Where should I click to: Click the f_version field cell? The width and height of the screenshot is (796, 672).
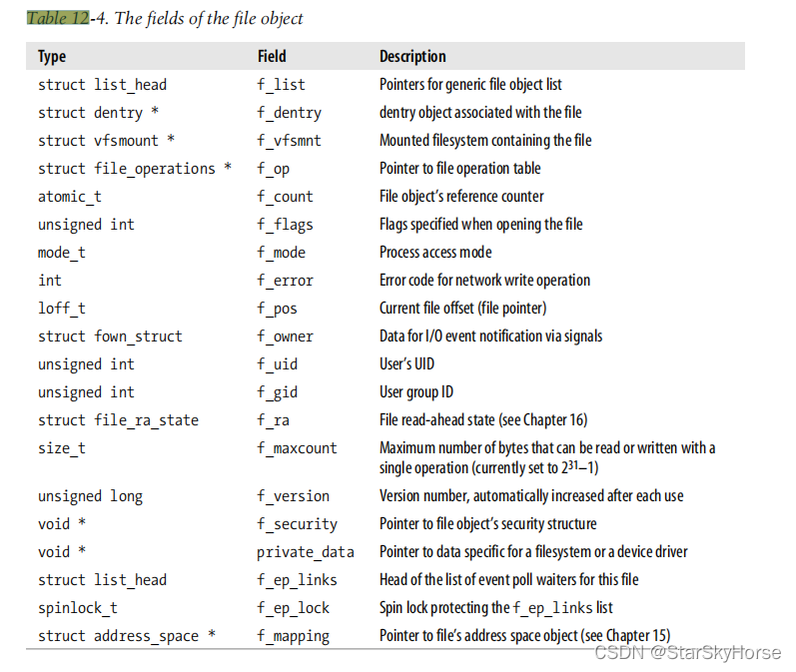[293, 496]
